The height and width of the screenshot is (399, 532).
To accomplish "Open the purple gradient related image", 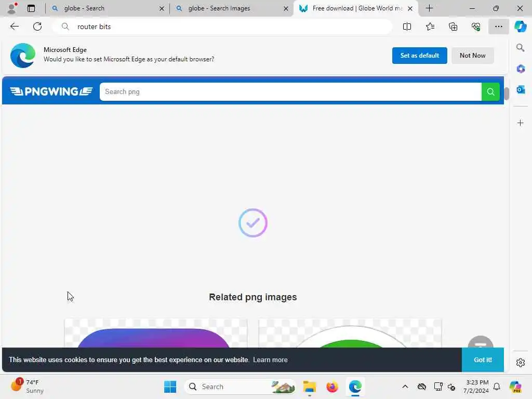I will [x=156, y=333].
